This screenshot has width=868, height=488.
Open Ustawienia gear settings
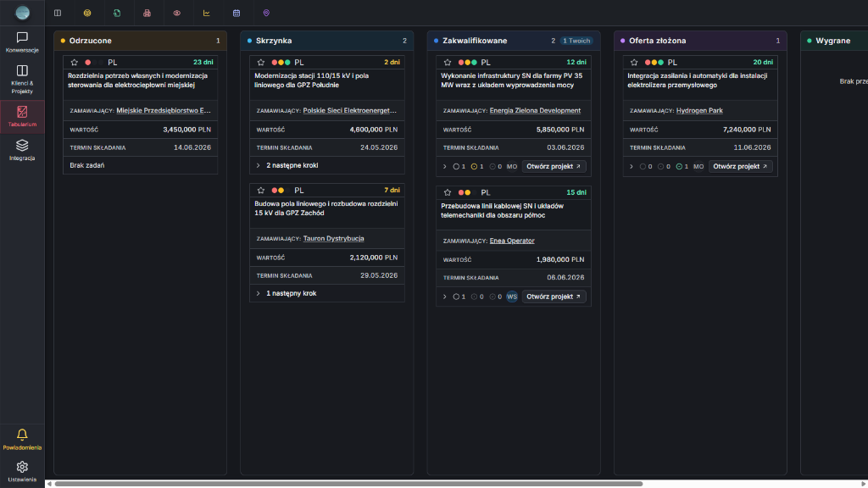22,471
